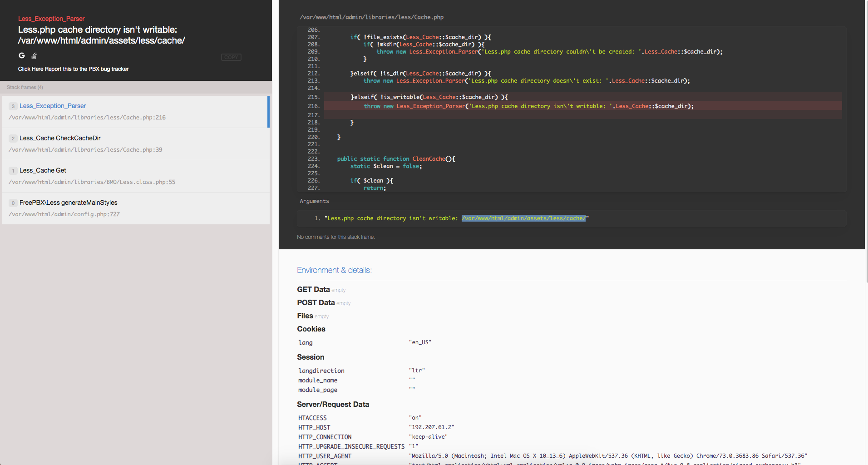Click the 'GET Data' heading
This screenshot has width=868, height=465.
[313, 290]
